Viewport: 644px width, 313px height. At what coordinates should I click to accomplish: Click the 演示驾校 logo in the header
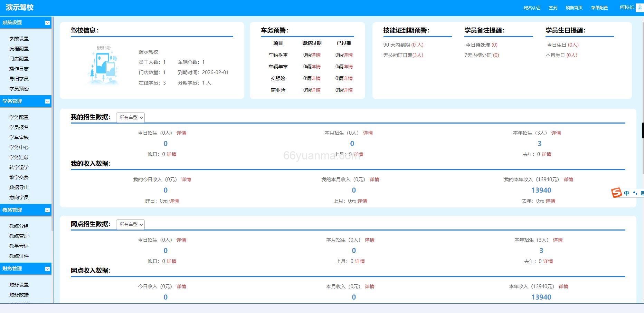click(x=19, y=7)
